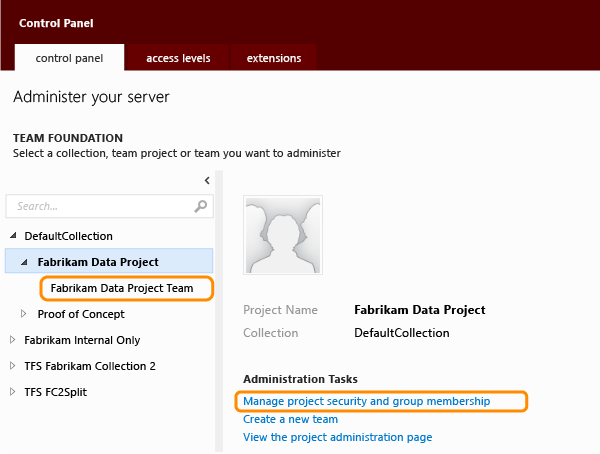Focus the Search input field
The image size is (600, 454).
pos(109,206)
